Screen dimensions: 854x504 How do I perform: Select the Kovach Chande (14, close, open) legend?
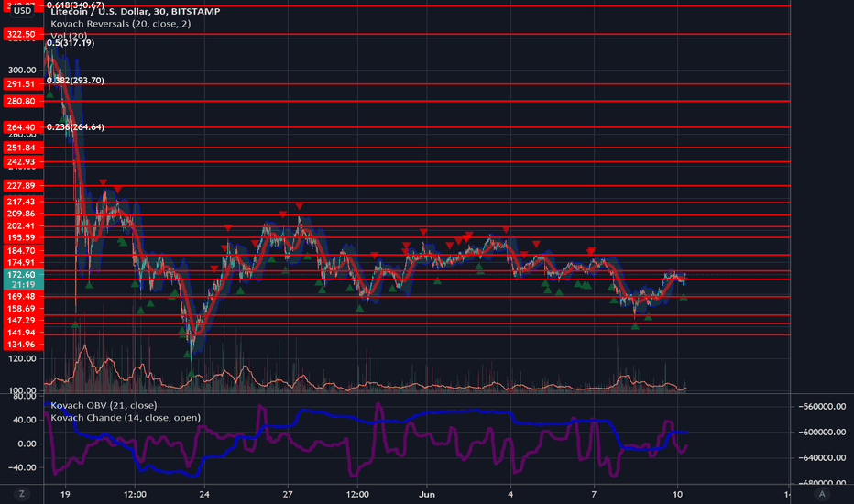click(x=126, y=418)
